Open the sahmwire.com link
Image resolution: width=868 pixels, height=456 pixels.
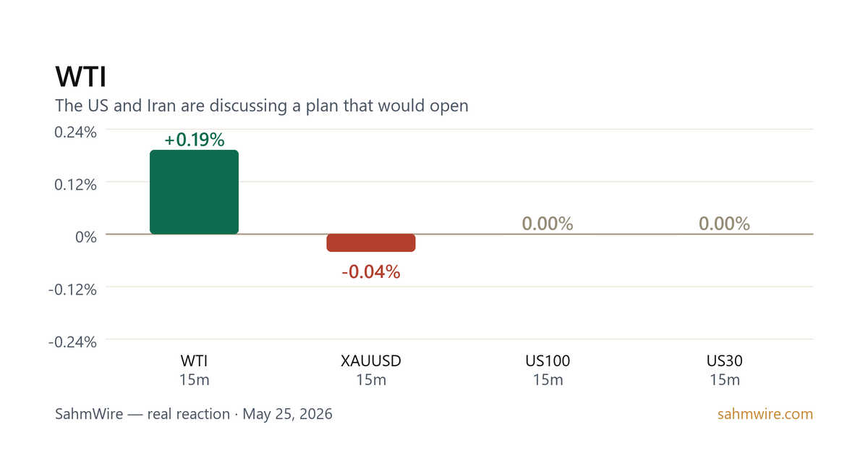pos(765,415)
